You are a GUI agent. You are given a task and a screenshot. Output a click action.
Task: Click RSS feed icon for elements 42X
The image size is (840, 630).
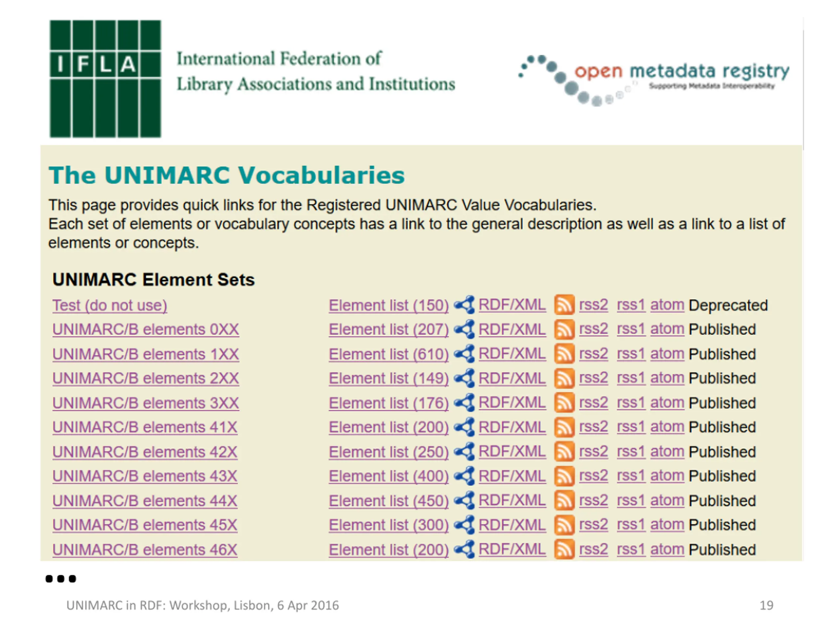click(x=564, y=452)
